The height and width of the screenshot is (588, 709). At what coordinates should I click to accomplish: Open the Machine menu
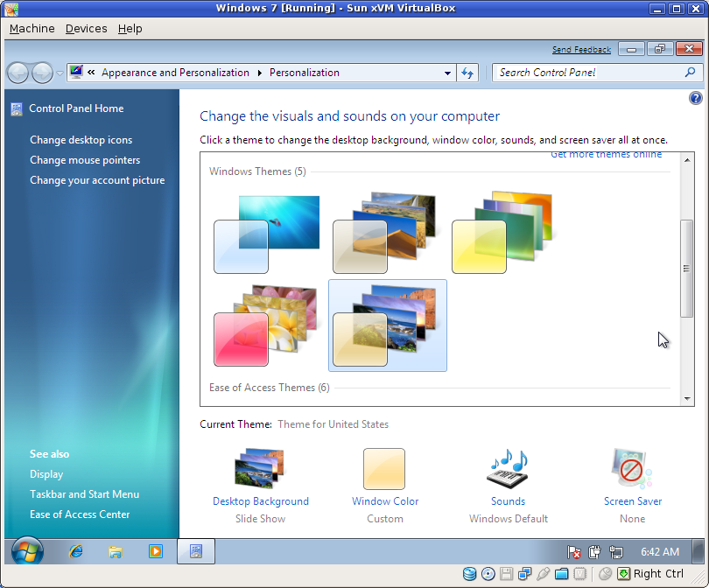pyautogui.click(x=32, y=28)
